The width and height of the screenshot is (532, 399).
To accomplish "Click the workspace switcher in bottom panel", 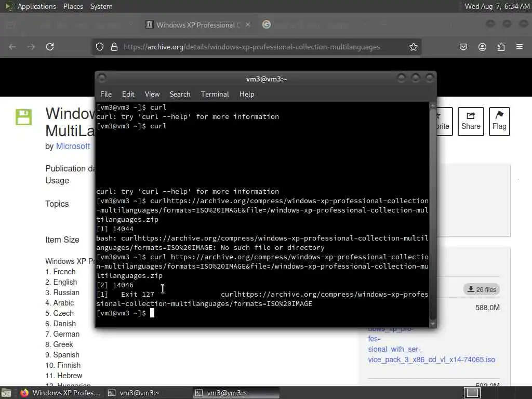I will 472,393.
